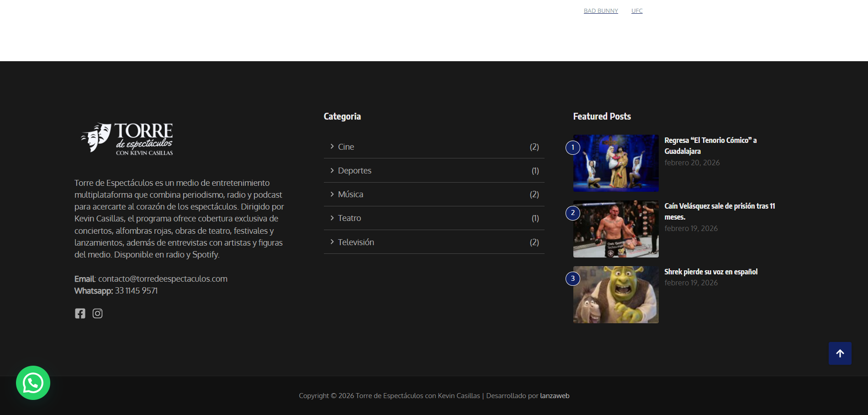Screen dimensions: 868x415
Task: Open the WhatsApp chat floating button
Action: coord(33,383)
